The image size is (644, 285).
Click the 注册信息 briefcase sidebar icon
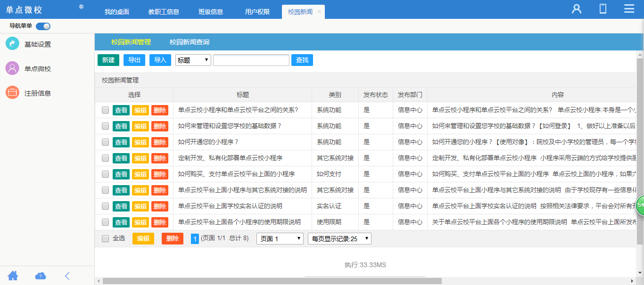click(x=12, y=92)
